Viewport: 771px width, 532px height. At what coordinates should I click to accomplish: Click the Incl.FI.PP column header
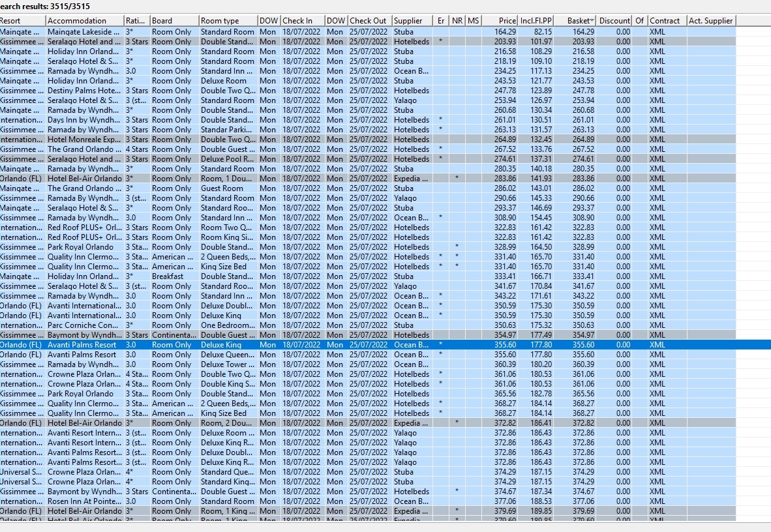pyautogui.click(x=536, y=21)
